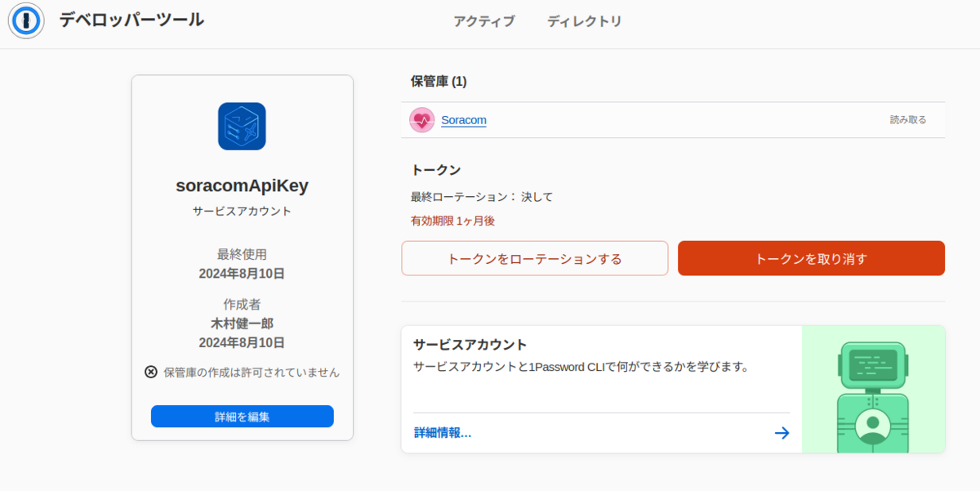Viewport: 980px width, 491px height.
Task: Open the Soracom vault link
Action: tap(463, 119)
